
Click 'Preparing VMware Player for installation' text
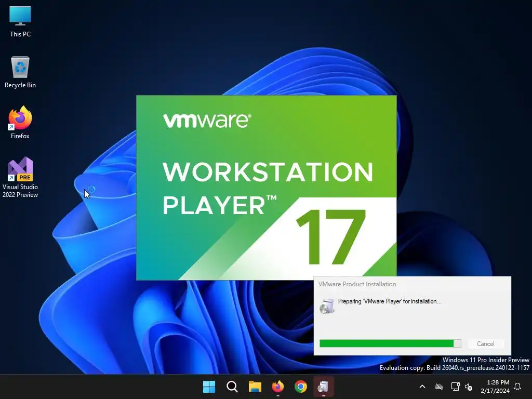pos(390,301)
